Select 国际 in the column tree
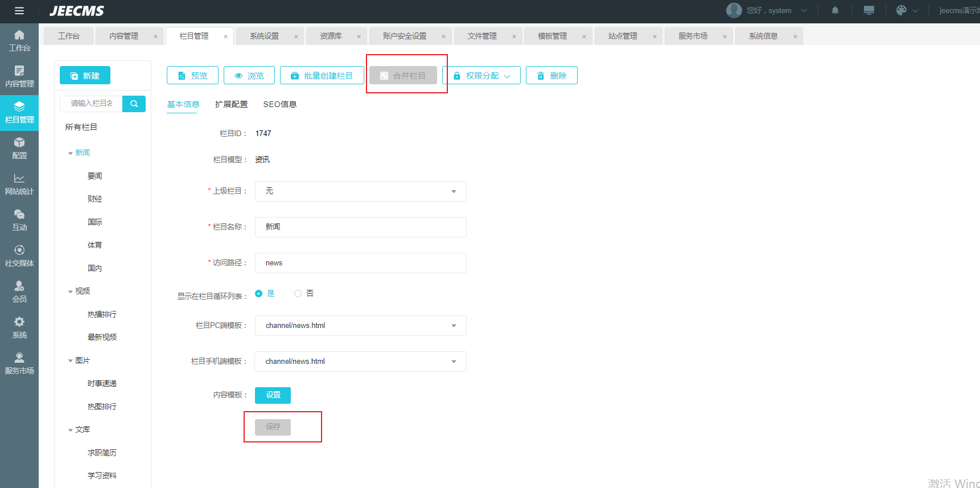 (95, 223)
